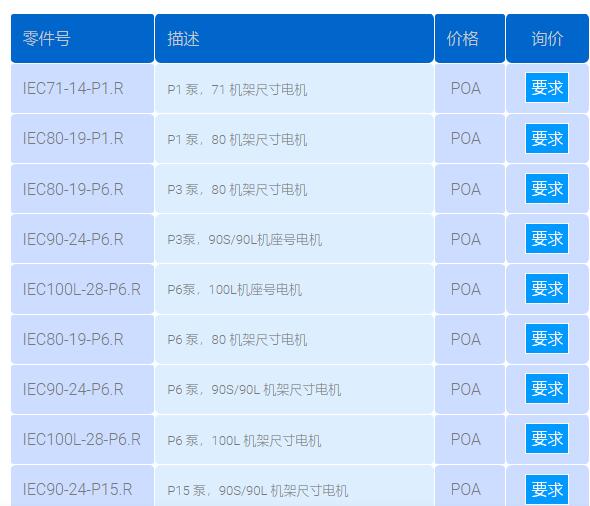Click POA price in IEC71-14-P1.R row
Viewport: 590px width, 506px height.
[x=466, y=88]
